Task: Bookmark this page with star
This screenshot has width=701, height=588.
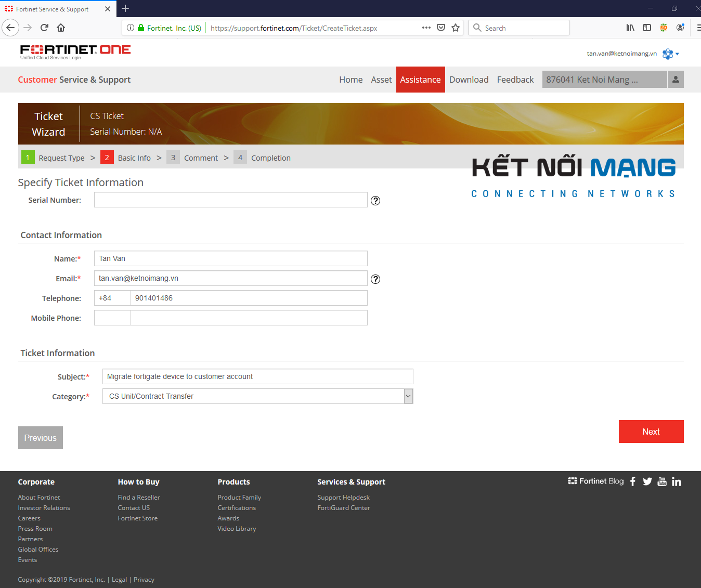Action: pos(456,28)
